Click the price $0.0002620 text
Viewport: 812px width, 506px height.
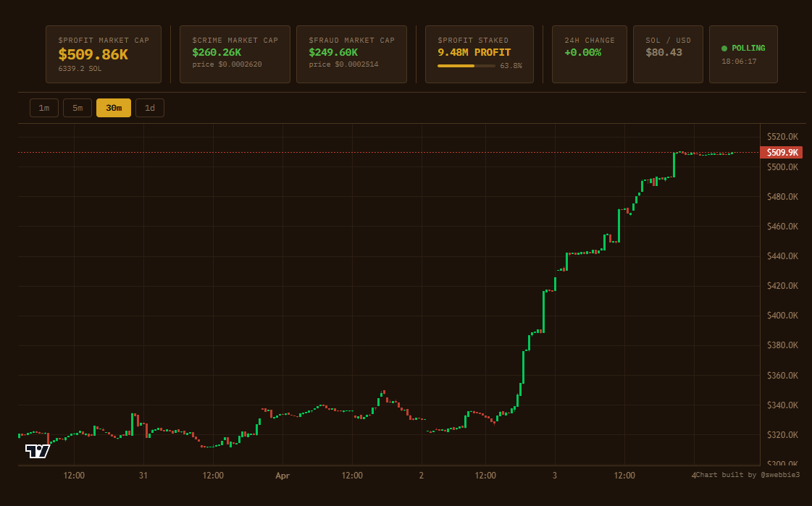click(227, 64)
